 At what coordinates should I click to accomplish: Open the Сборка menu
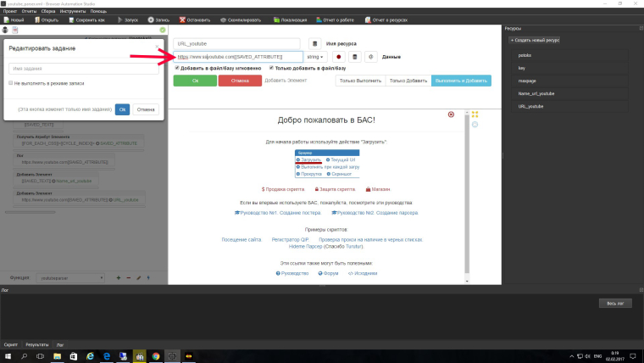(x=48, y=11)
